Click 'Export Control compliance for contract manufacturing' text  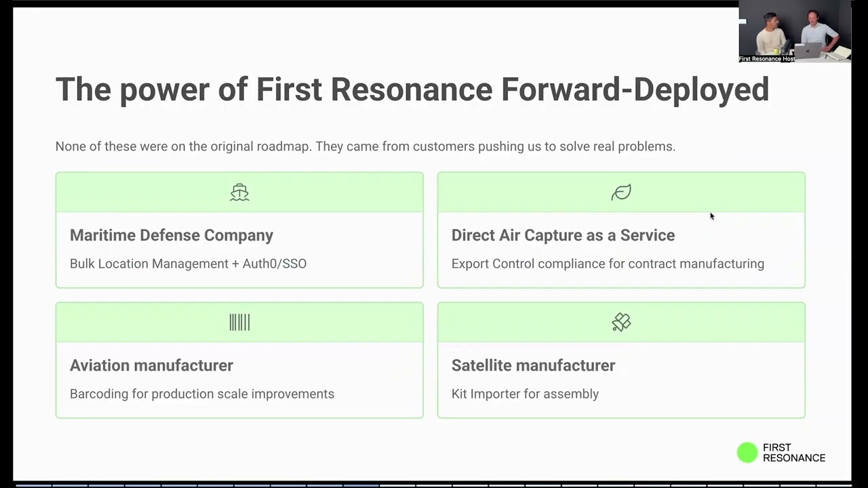[608, 264]
